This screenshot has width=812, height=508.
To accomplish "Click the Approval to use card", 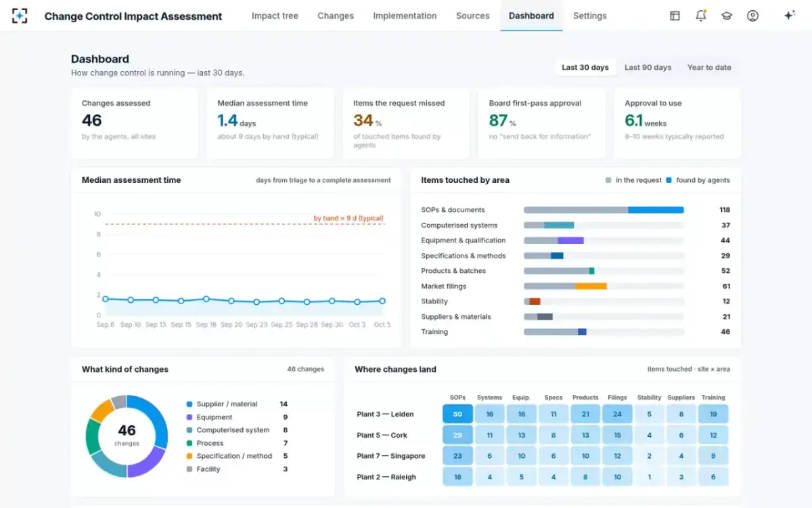I will [677, 123].
